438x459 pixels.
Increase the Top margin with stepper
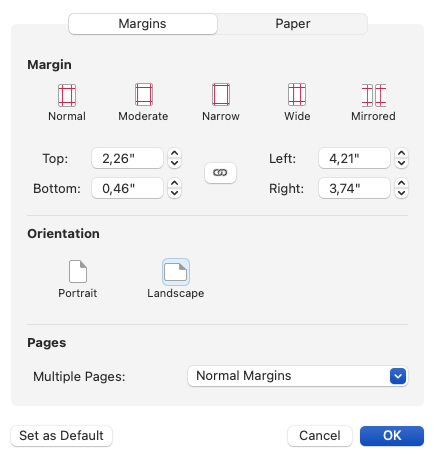click(174, 153)
